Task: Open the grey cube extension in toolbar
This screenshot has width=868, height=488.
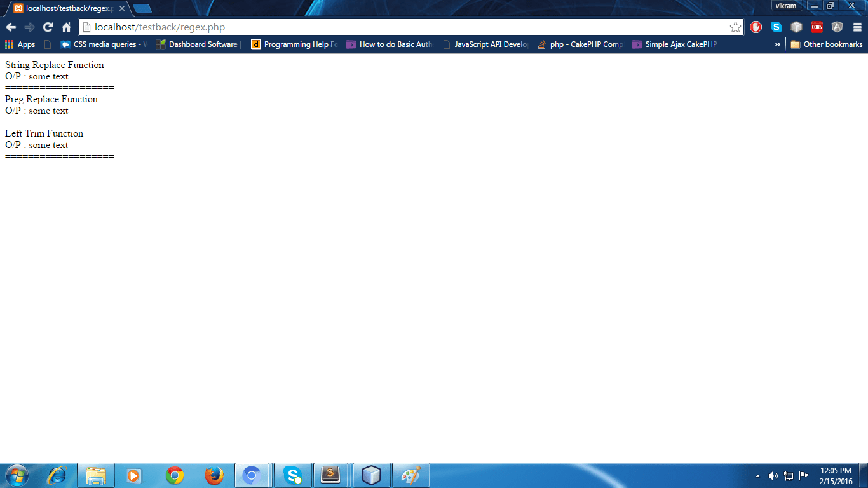Action: [x=796, y=27]
